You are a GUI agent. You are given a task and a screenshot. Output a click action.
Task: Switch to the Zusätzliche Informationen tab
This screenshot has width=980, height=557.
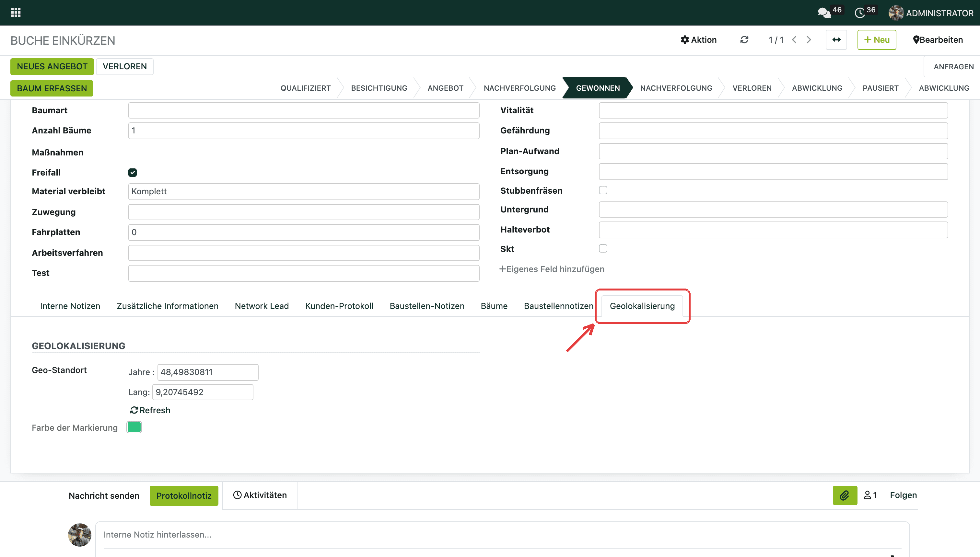click(167, 306)
